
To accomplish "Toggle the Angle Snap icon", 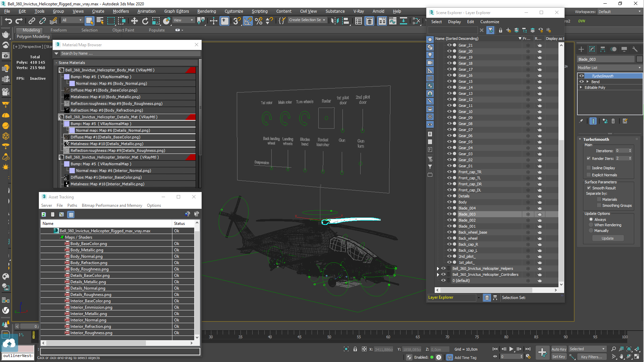I will (248, 21).
